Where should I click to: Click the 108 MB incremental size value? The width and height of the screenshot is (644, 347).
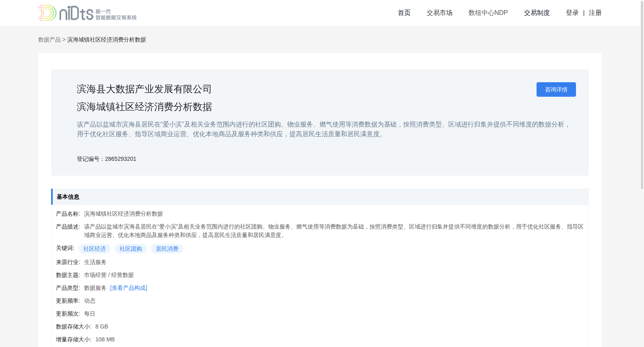(105, 339)
